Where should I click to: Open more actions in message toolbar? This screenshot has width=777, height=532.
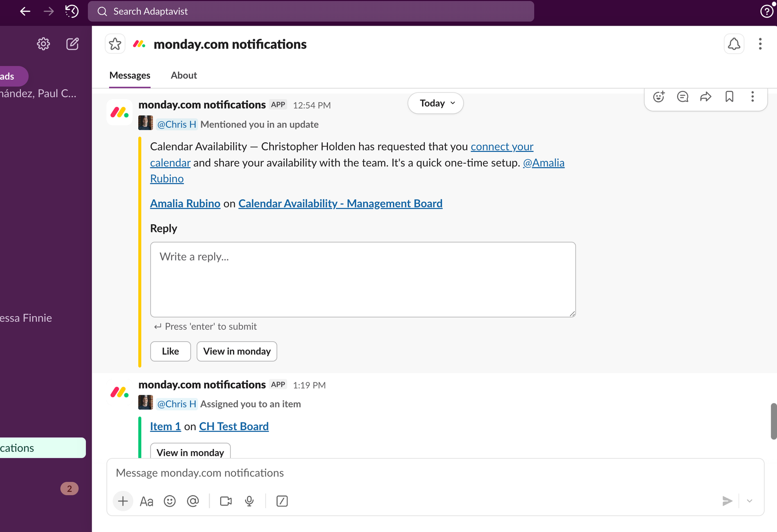coord(753,97)
